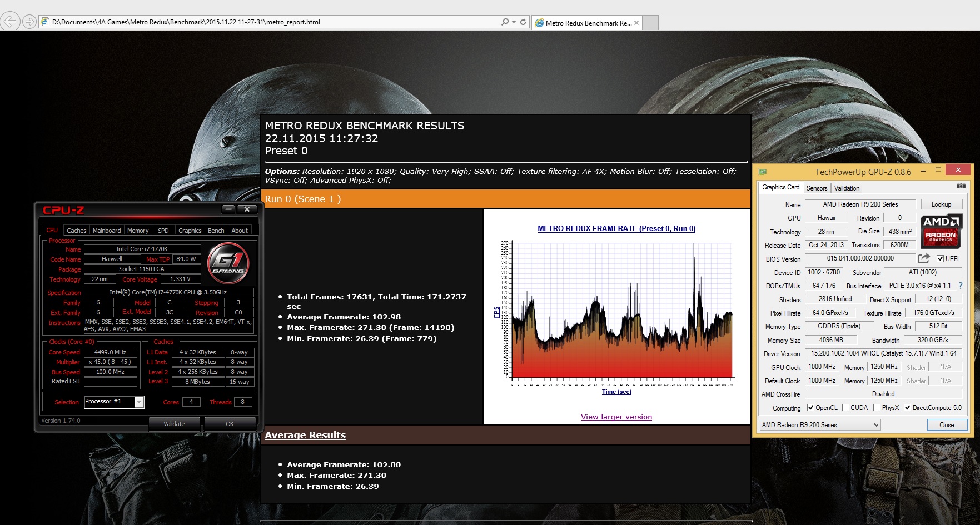Image resolution: width=980 pixels, height=525 pixels.
Task: Toggle the OpenCL checkbox
Action: pyautogui.click(x=810, y=408)
